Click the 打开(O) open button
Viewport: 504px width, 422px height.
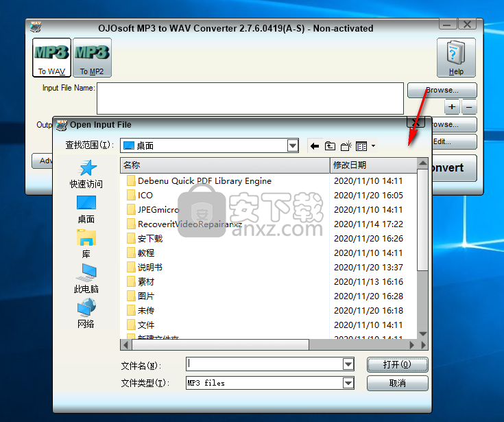pyautogui.click(x=397, y=365)
